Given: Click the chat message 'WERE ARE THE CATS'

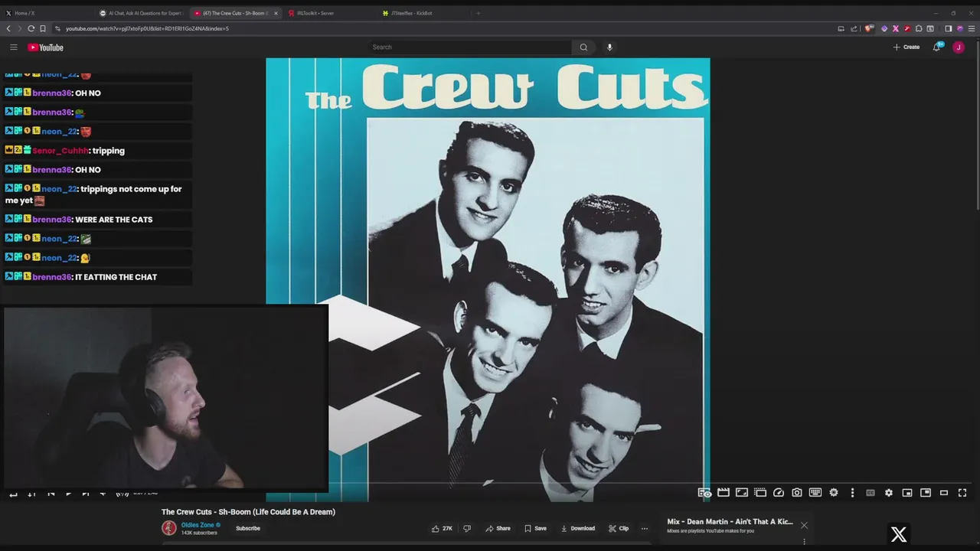Looking at the screenshot, I should [114, 220].
